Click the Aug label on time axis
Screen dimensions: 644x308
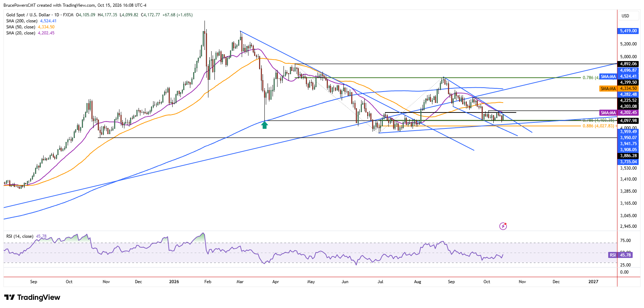[418, 282]
